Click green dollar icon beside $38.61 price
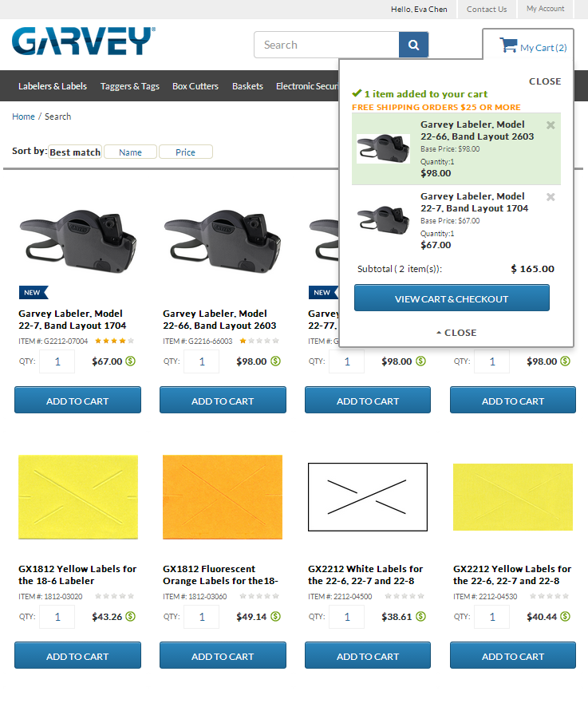This screenshot has height=703, width=588. [x=420, y=617]
